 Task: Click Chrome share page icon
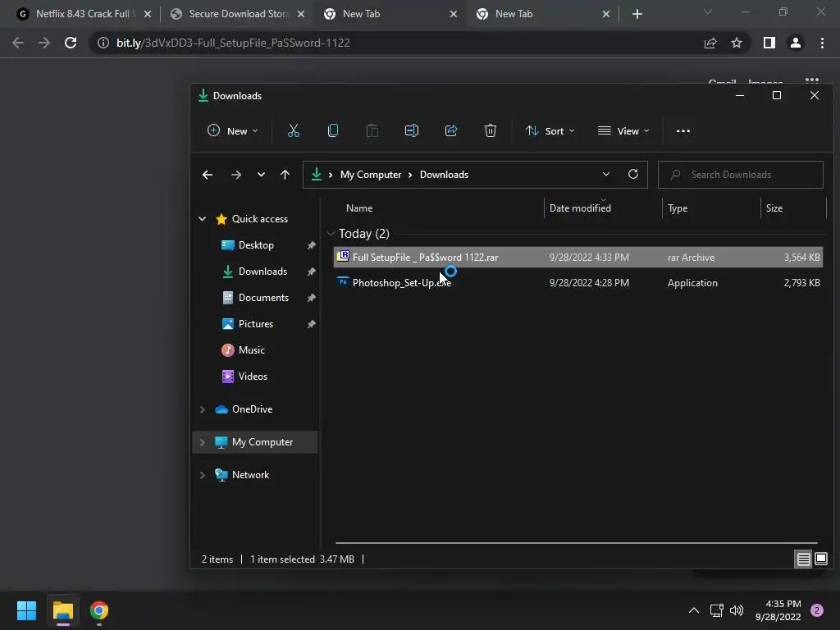[710, 43]
